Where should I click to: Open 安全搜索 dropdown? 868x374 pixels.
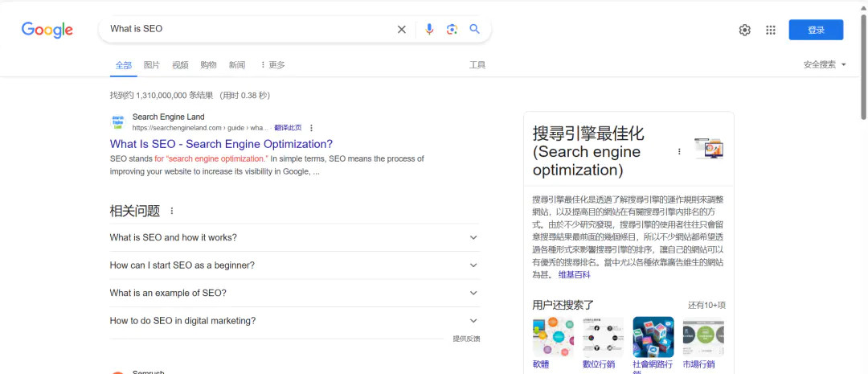tap(825, 65)
